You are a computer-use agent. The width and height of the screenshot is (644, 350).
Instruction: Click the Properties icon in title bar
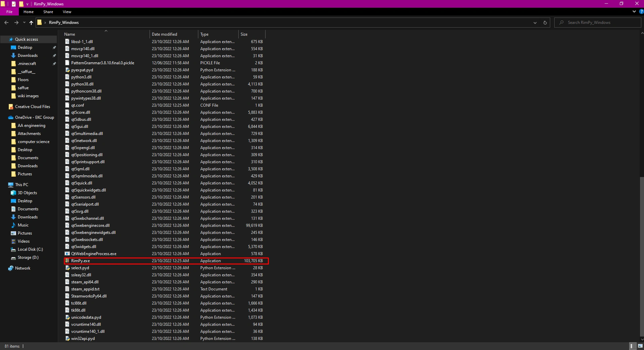pos(14,4)
